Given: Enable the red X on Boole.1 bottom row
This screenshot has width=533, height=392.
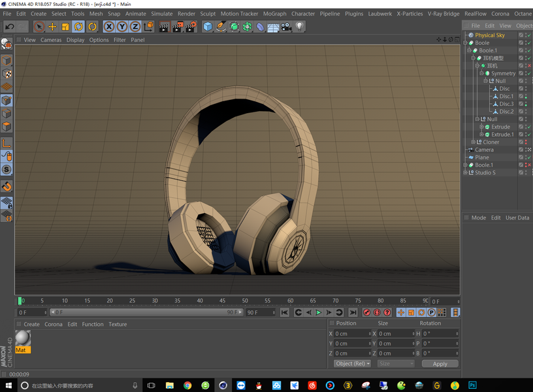Looking at the screenshot, I should pos(530,165).
